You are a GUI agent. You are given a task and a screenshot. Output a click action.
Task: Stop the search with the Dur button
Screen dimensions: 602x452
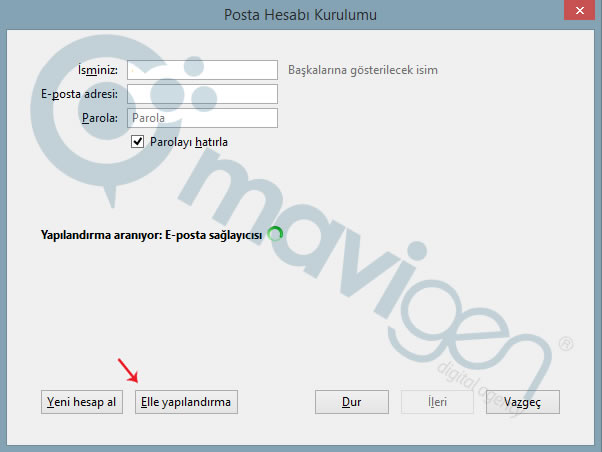point(352,402)
